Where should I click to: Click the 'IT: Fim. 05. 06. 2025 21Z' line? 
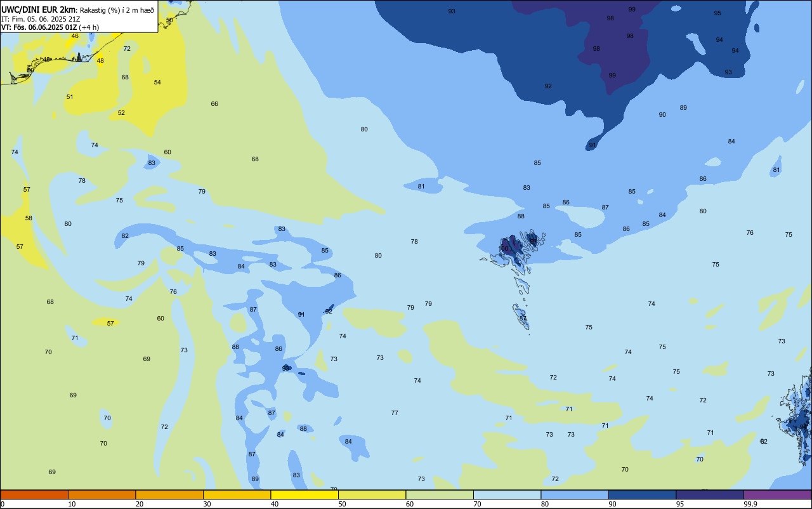click(x=41, y=19)
